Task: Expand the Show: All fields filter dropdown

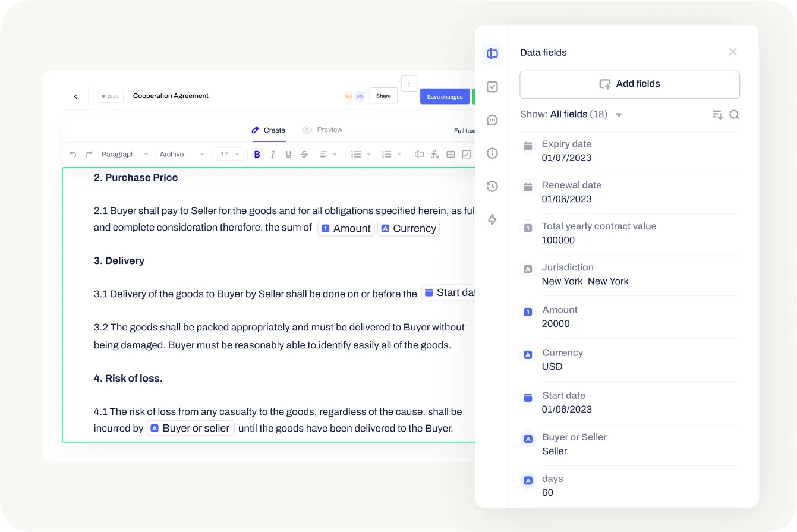Action: coord(618,114)
